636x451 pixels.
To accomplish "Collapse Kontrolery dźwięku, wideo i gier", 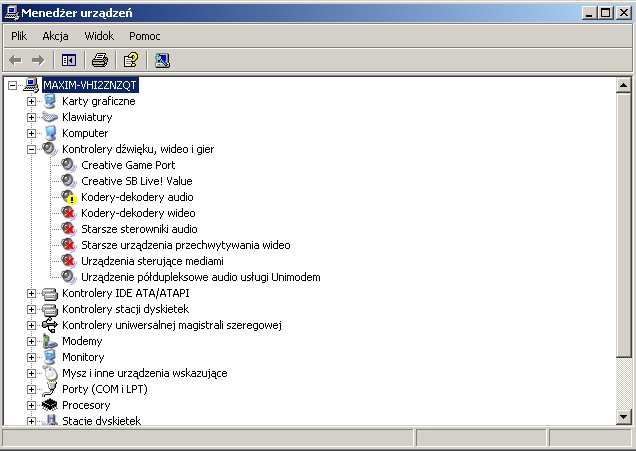I will point(31,149).
